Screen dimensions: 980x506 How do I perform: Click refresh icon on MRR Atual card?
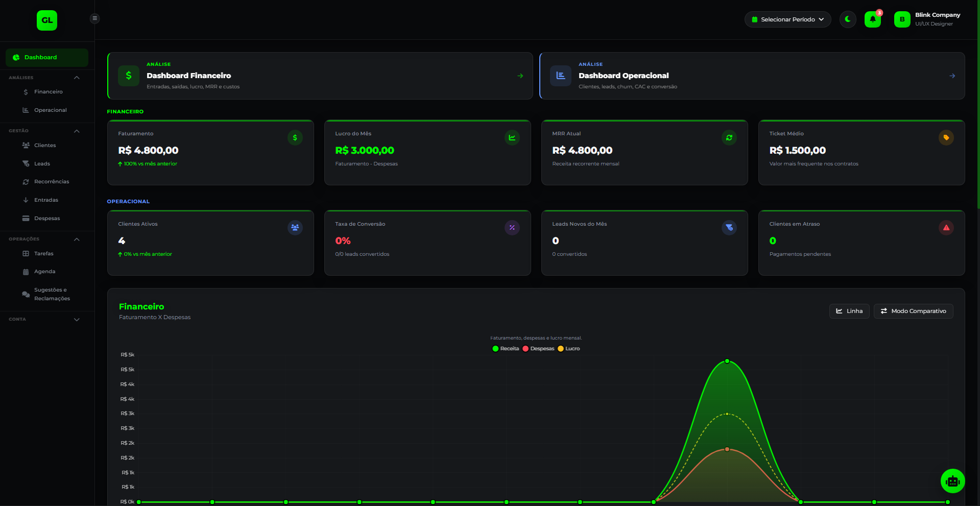pos(729,137)
